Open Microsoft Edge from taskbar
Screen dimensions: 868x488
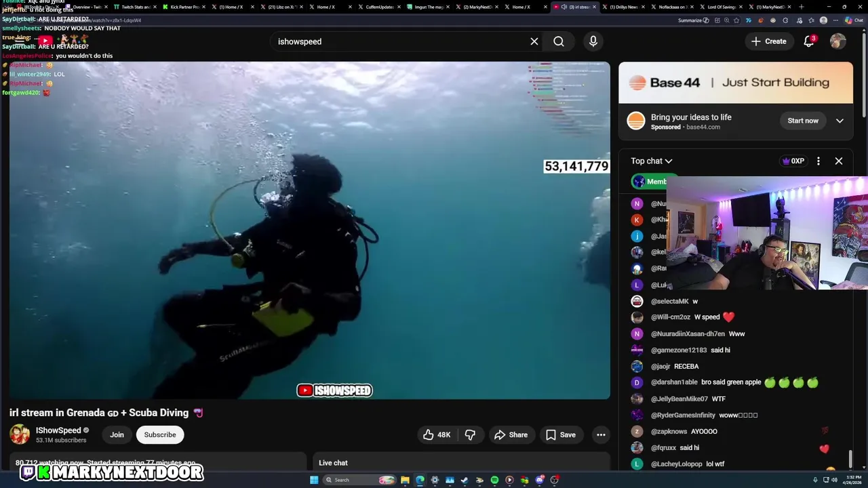[x=420, y=480]
